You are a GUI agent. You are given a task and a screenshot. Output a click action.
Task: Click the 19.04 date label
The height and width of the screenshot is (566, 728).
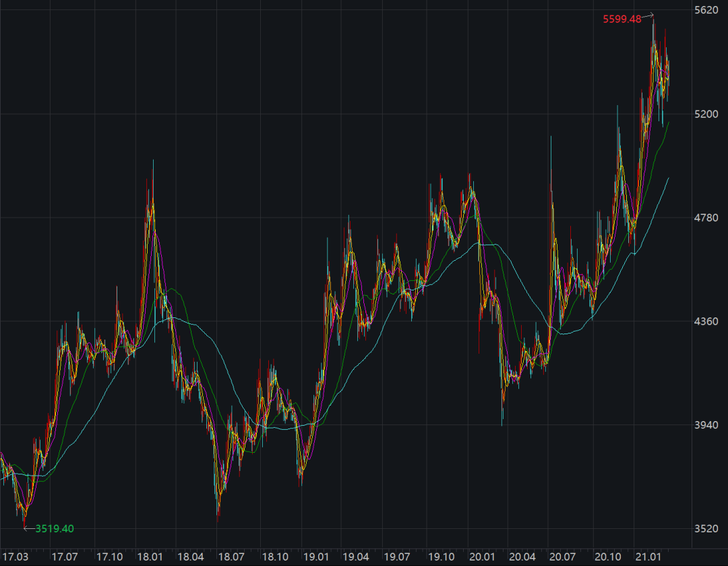pyautogui.click(x=356, y=557)
